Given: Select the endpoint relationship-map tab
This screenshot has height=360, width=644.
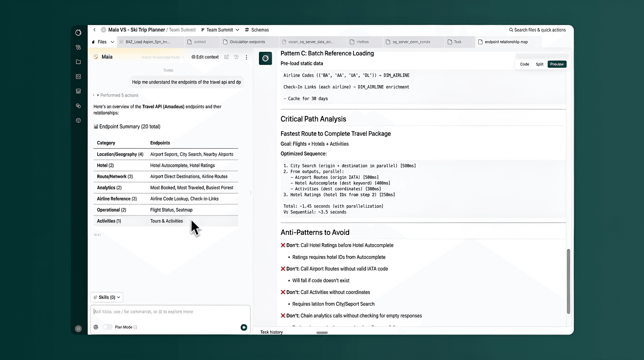Looking at the screenshot, I should (x=508, y=42).
